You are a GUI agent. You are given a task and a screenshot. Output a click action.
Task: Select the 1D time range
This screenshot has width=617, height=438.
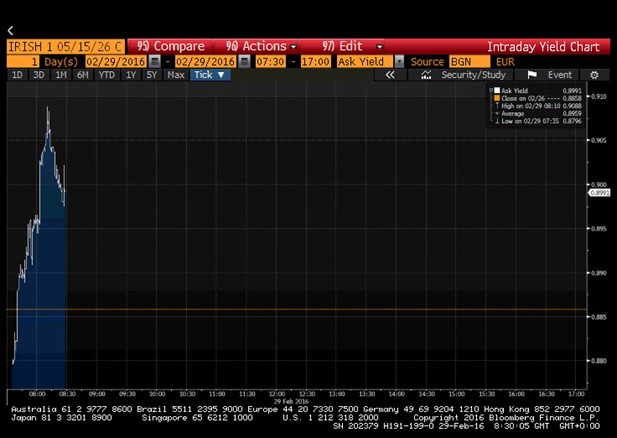pos(17,75)
